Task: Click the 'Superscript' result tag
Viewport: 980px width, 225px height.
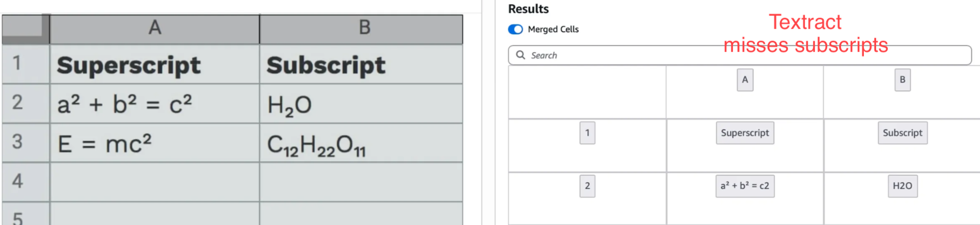Action: [x=745, y=133]
